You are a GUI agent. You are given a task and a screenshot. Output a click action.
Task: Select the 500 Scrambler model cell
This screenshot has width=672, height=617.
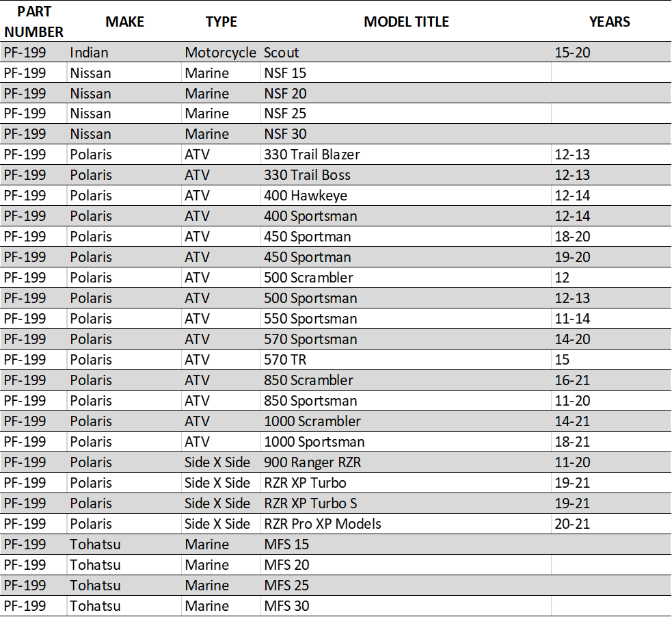(x=406, y=278)
